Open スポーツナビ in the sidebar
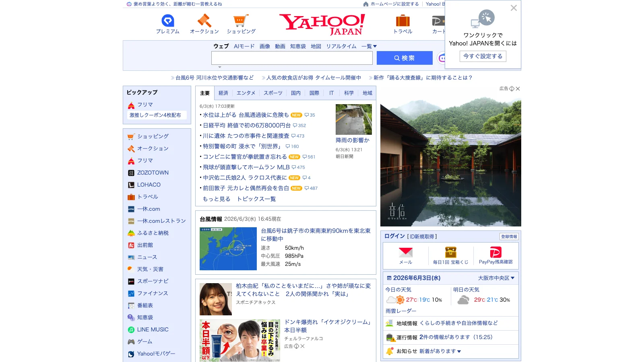Image resolution: width=644 pixels, height=362 pixels. click(153, 281)
